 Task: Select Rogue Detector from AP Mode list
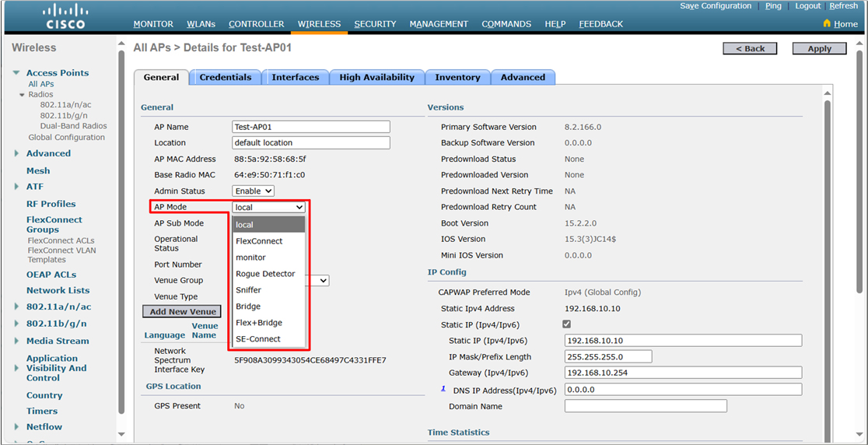(268, 273)
